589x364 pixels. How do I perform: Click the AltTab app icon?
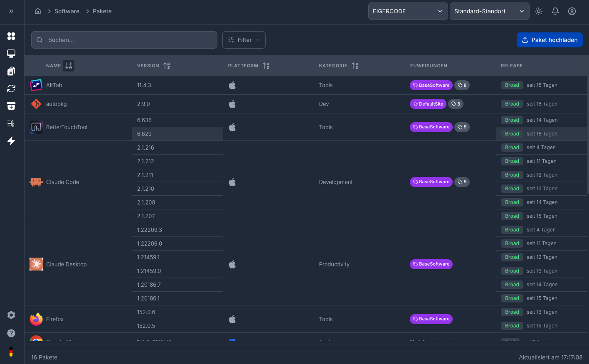click(36, 85)
